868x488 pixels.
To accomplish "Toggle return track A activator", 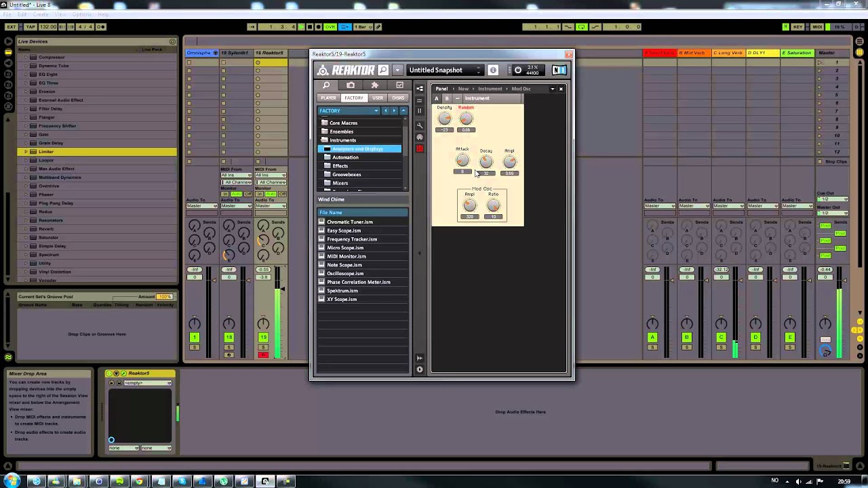I will click(652, 338).
